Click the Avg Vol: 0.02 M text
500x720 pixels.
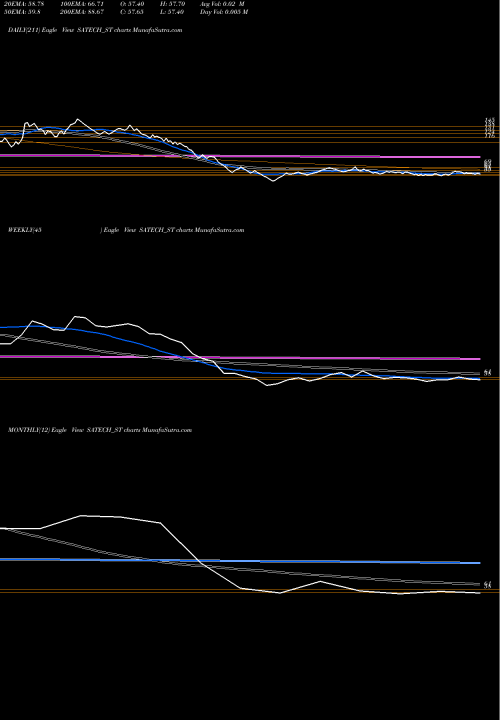tap(222, 4)
